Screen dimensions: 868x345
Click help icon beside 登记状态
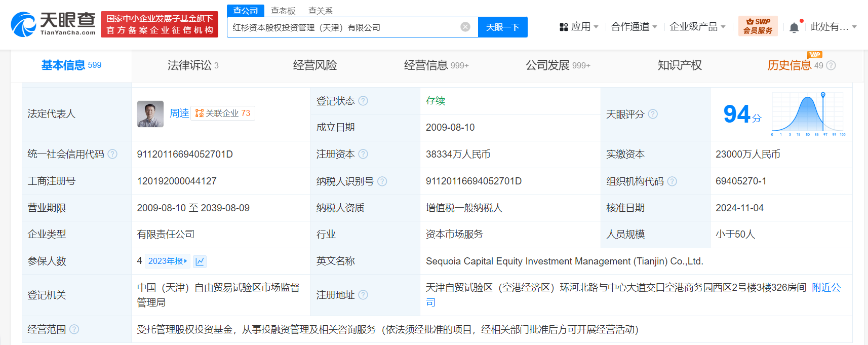[x=363, y=101]
